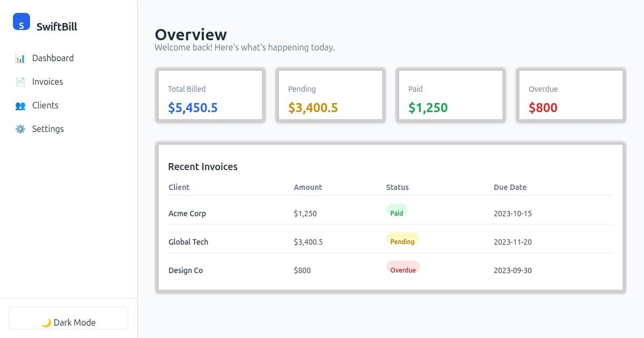Viewport: 644px width, 338px height.
Task: Click the Overview page title
Action: coord(191,34)
